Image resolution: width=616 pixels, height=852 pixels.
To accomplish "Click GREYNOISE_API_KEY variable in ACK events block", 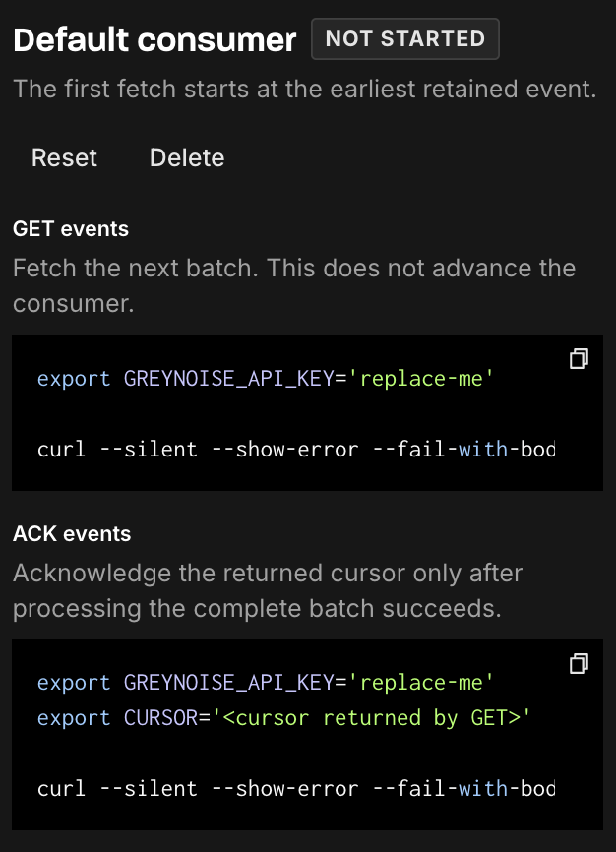I will (x=228, y=683).
